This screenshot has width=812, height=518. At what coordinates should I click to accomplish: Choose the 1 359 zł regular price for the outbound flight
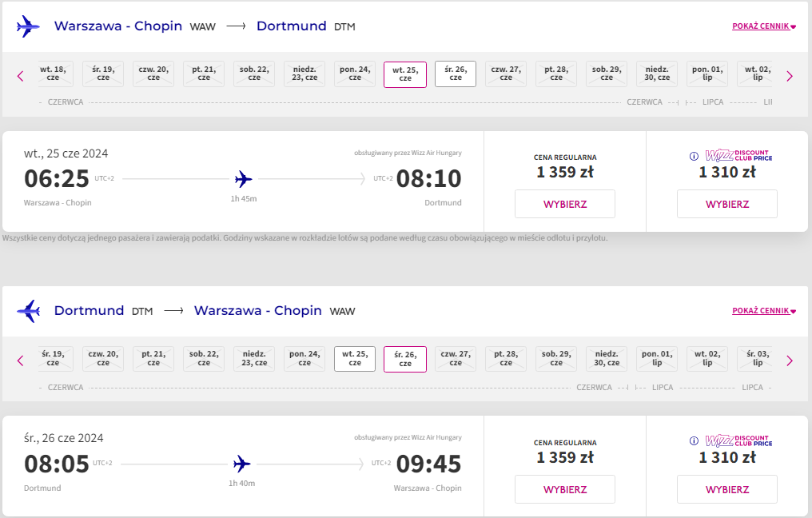point(565,204)
